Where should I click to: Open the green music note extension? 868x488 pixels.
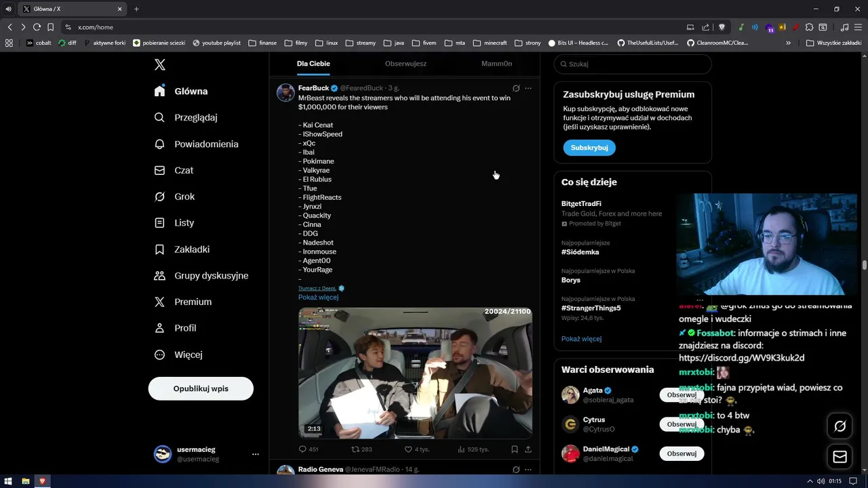(741, 27)
